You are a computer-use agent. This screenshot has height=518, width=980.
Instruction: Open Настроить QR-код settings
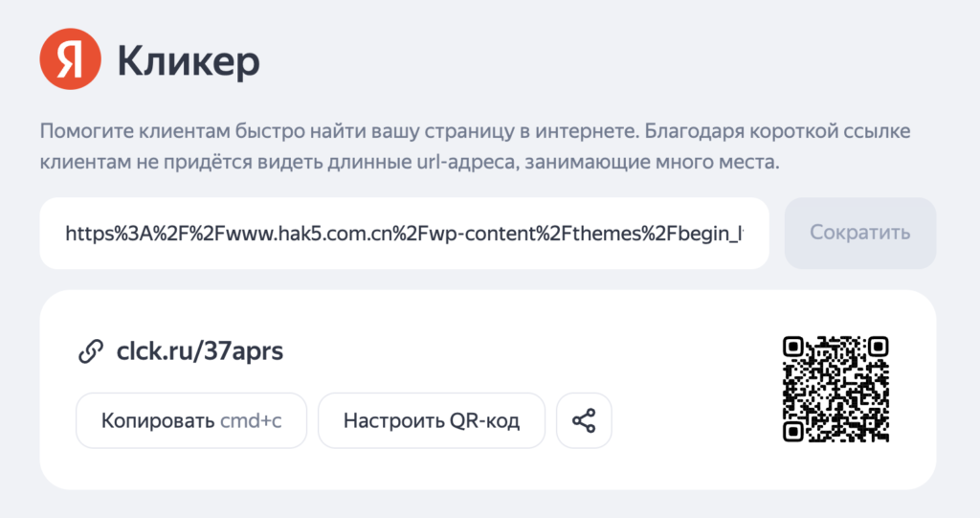point(432,420)
